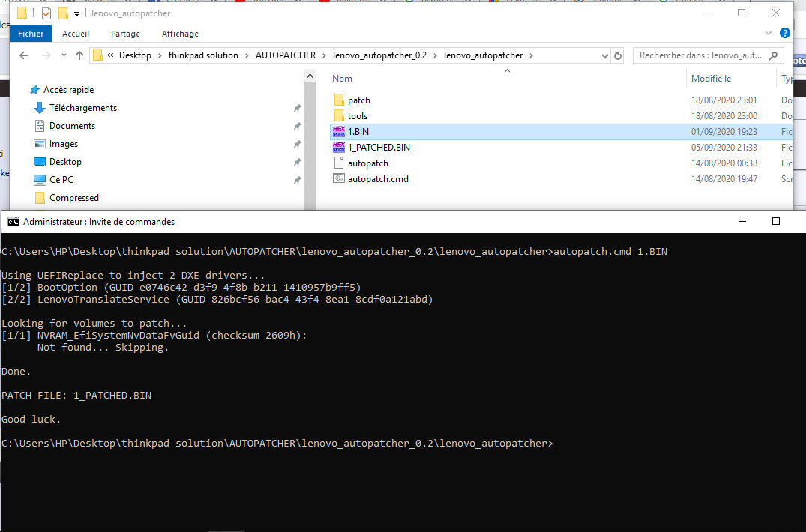Click the pin icon next to Téléchargements
The image size is (806, 532).
[297, 108]
